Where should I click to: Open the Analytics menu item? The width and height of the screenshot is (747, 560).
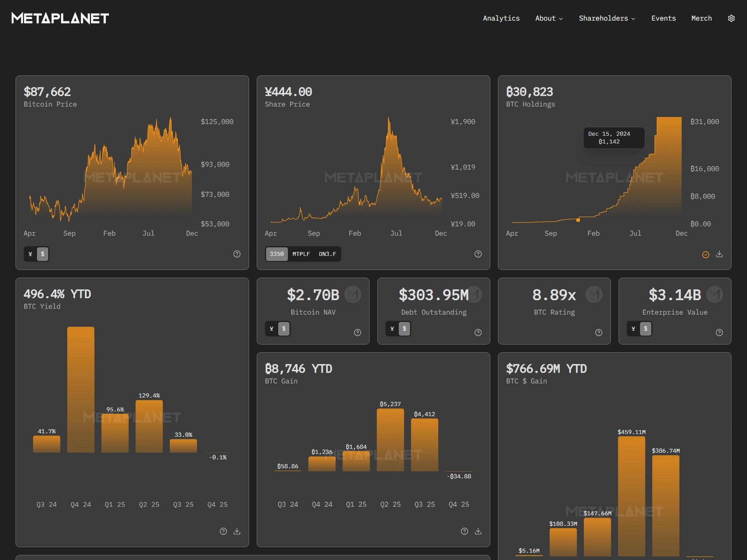pyautogui.click(x=501, y=18)
